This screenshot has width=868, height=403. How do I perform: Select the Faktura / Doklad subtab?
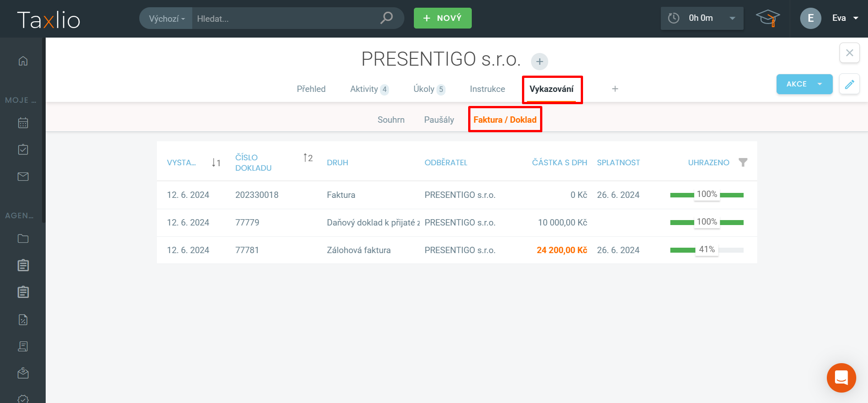[505, 120]
